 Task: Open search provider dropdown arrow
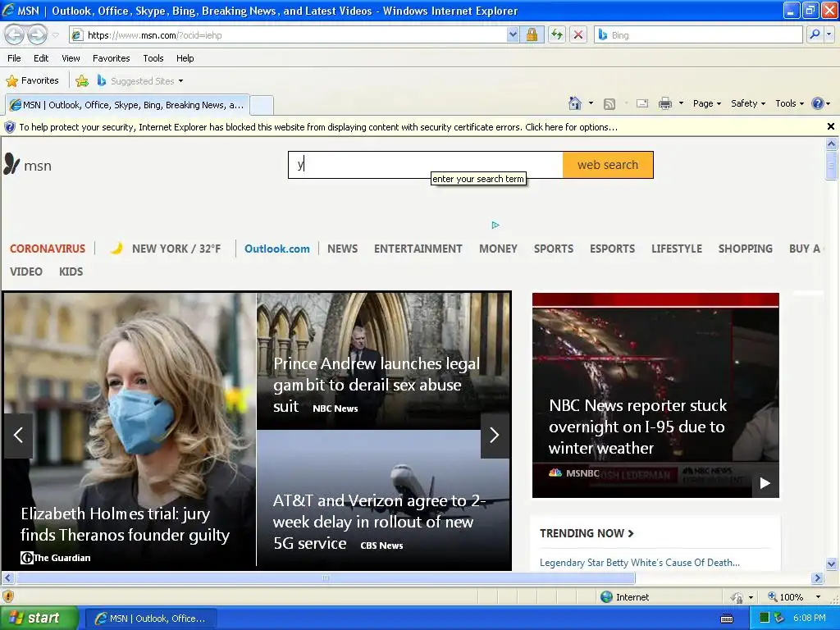[829, 34]
